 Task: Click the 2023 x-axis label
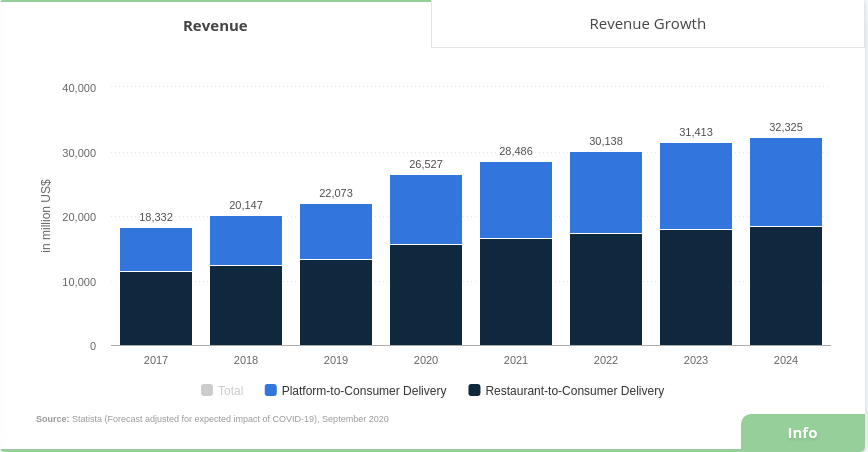click(696, 360)
